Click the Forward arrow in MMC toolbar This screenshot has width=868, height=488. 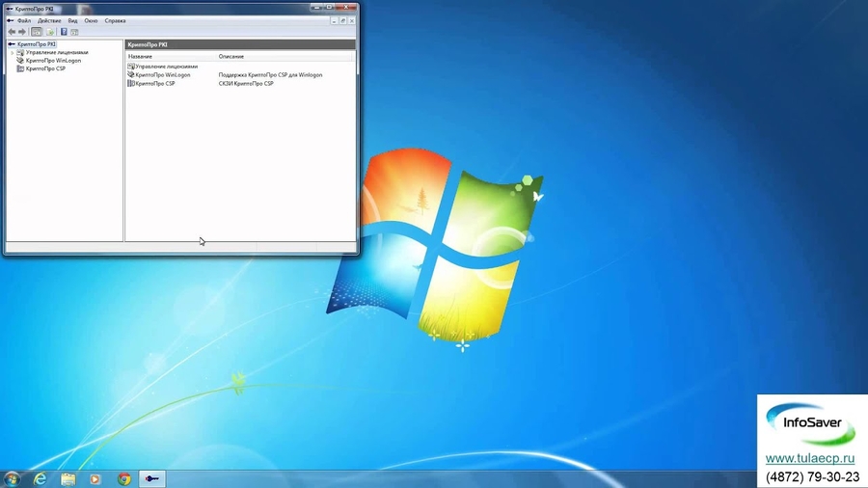point(22,32)
